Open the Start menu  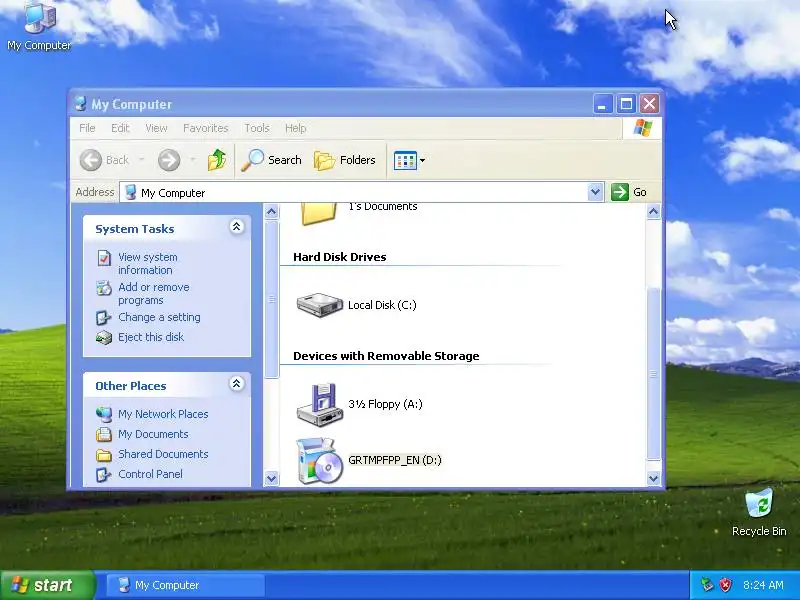click(48, 585)
